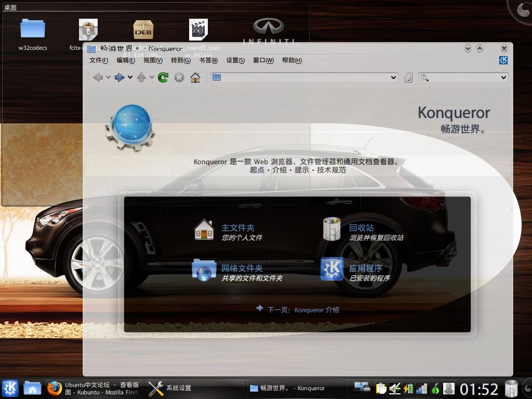Select the DEB package icon on the desktop

tap(143, 29)
